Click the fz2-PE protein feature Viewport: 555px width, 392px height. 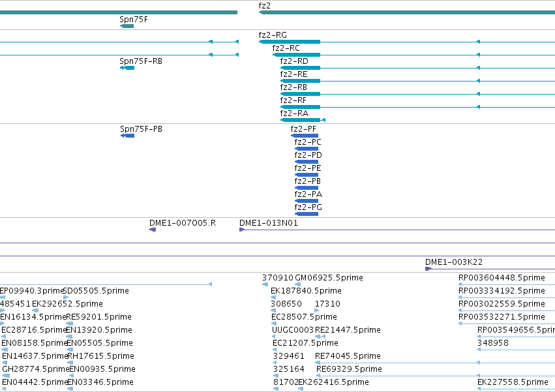tap(307, 175)
